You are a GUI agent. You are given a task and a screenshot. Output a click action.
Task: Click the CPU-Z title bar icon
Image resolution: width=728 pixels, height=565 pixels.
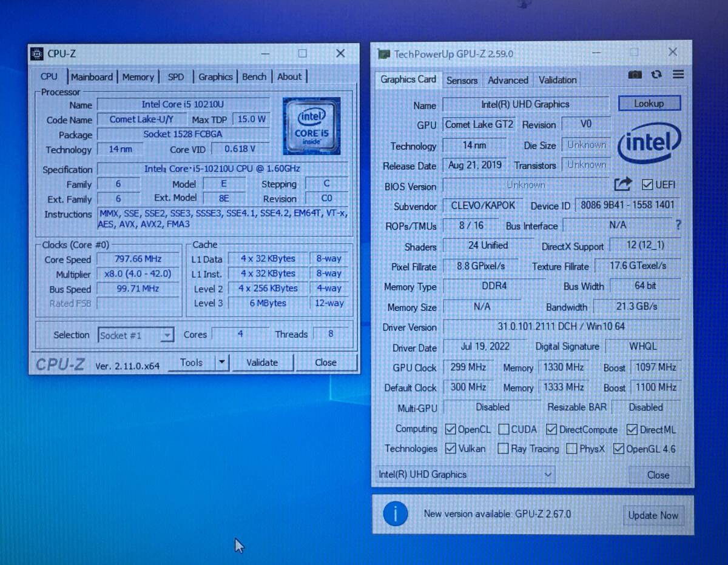point(37,54)
